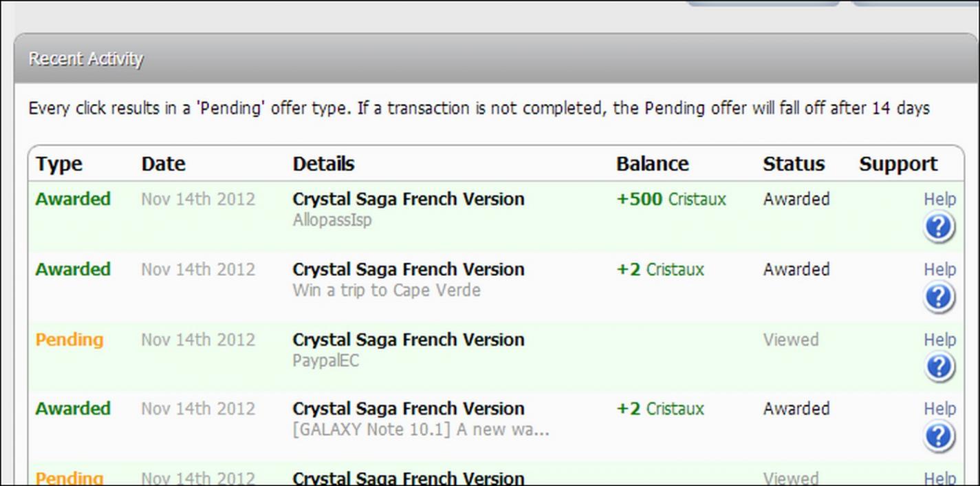
Task: Click the orange Pending label for PaypalEC
Action: pos(69,340)
